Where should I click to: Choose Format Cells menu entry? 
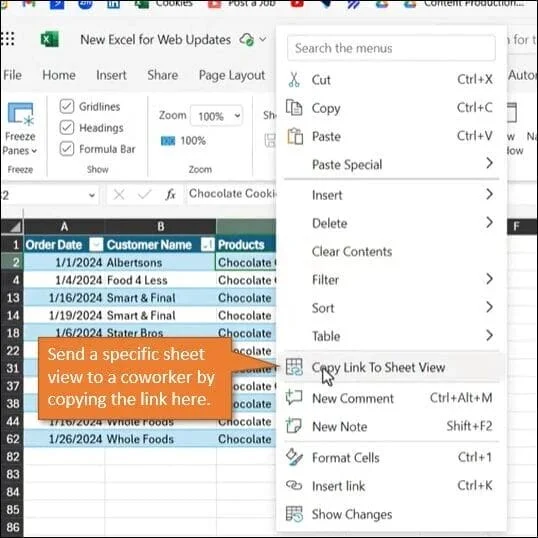[x=391, y=457]
